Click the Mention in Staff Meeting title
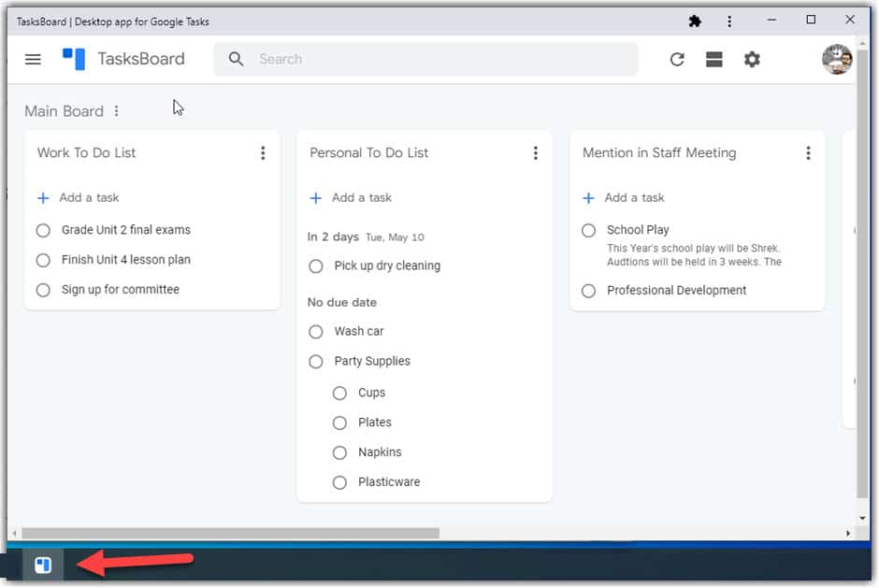This screenshot has height=588, width=879. pos(659,152)
